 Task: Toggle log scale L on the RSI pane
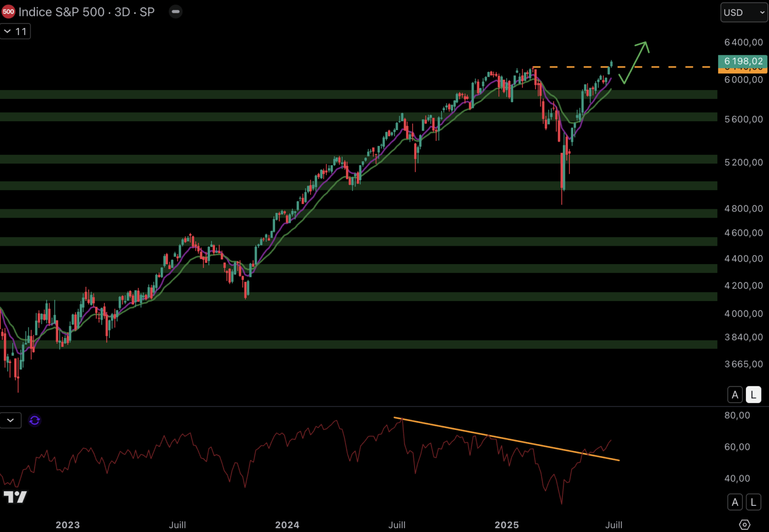(x=753, y=502)
